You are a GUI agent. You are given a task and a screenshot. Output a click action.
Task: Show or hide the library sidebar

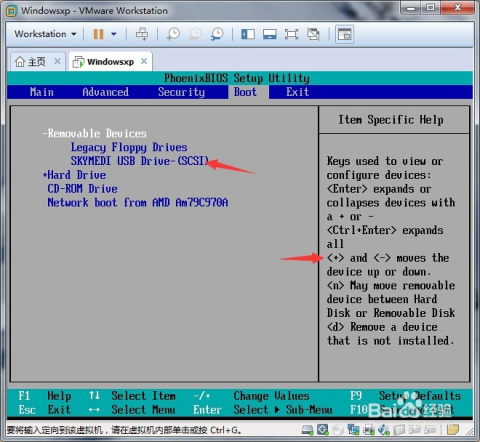(x=248, y=34)
